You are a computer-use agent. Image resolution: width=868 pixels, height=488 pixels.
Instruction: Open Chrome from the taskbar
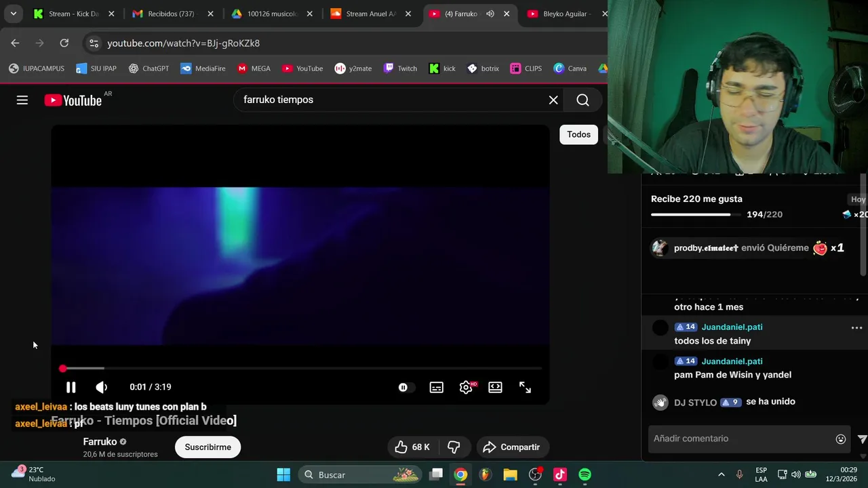460,474
